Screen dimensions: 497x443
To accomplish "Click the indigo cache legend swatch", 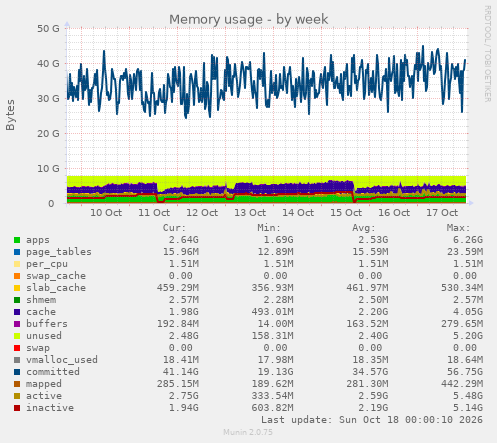I will [x=17, y=312].
